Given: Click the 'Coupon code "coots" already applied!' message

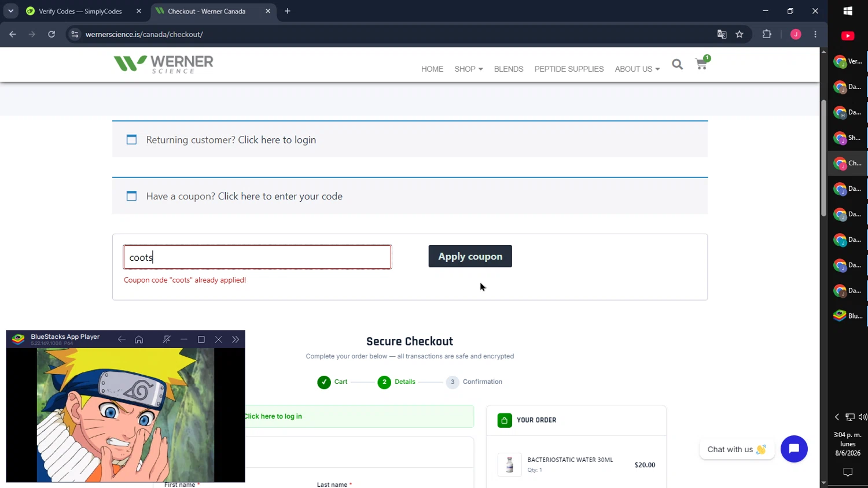Looking at the screenshot, I should click(185, 280).
